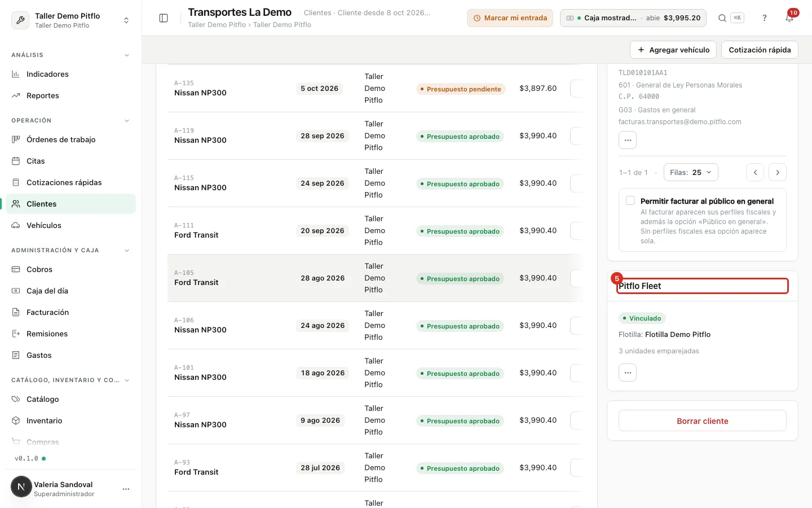
Task: Open order A-135 Nissan NP300 row
Action: point(374,89)
